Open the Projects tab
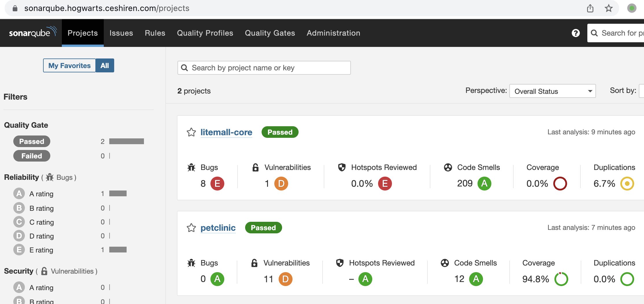The width and height of the screenshot is (644, 304). 83,33
